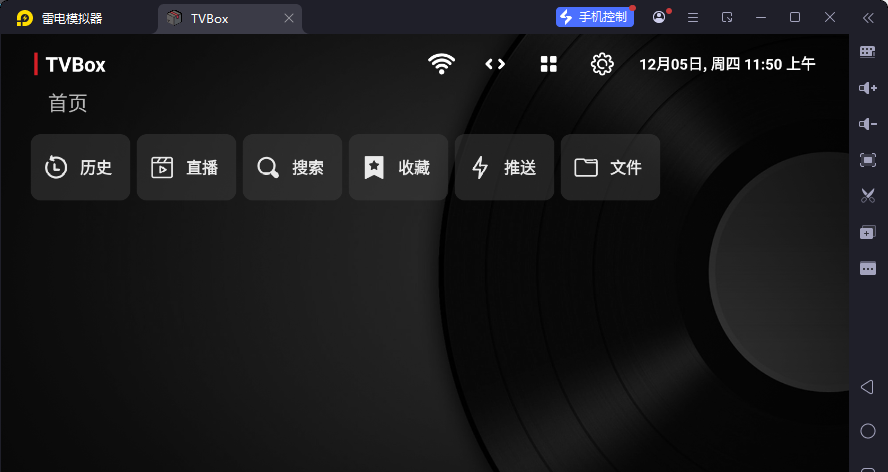Decrease volume using sidebar speaker-minus icon
The image size is (888, 472).
pyautogui.click(x=867, y=124)
